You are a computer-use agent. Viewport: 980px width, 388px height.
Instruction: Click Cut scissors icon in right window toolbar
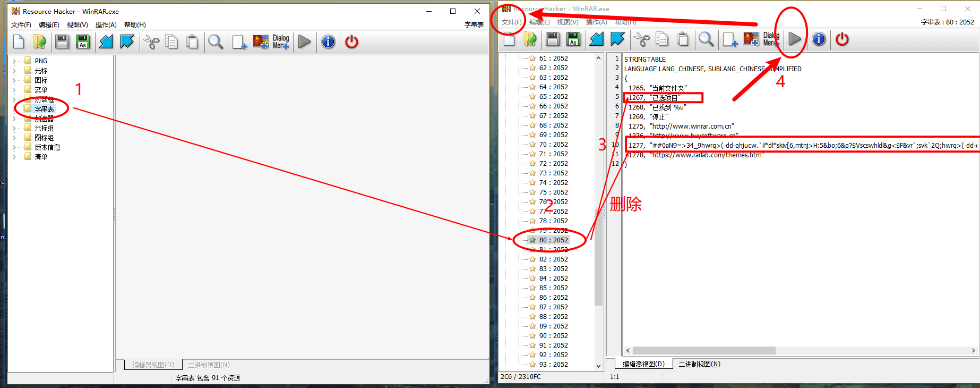click(642, 39)
